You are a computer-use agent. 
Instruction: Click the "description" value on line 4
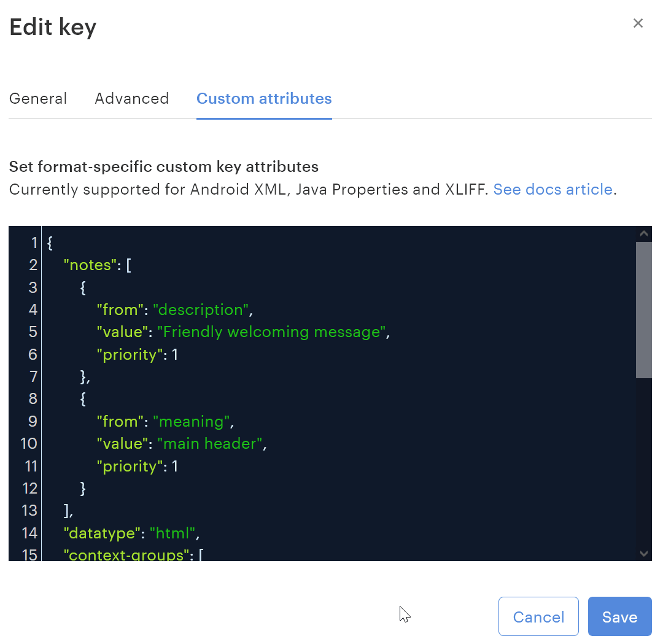[x=201, y=310]
